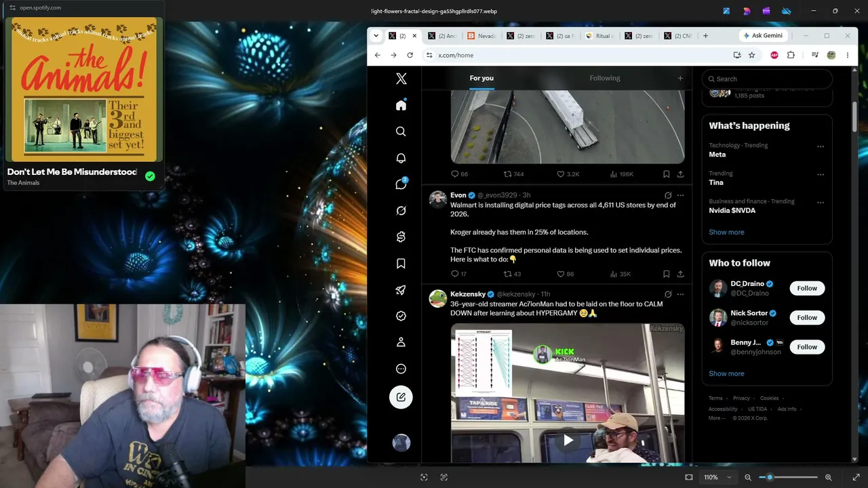Go back in the browser

pos(377,55)
